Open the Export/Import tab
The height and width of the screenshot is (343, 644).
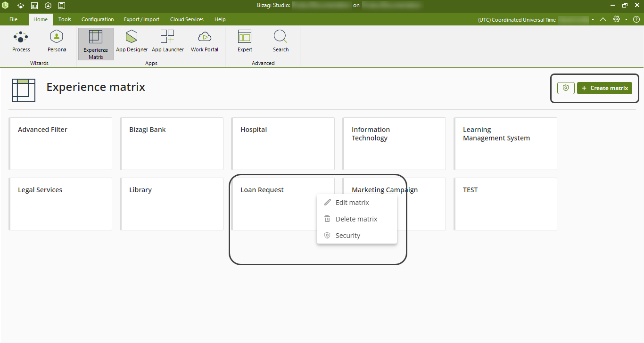pos(141,19)
